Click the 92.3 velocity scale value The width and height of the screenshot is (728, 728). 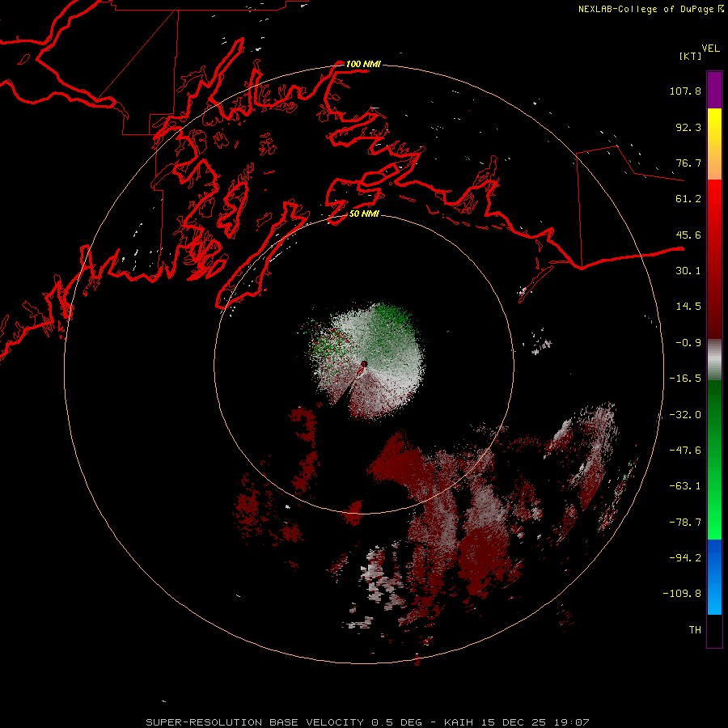(688, 127)
